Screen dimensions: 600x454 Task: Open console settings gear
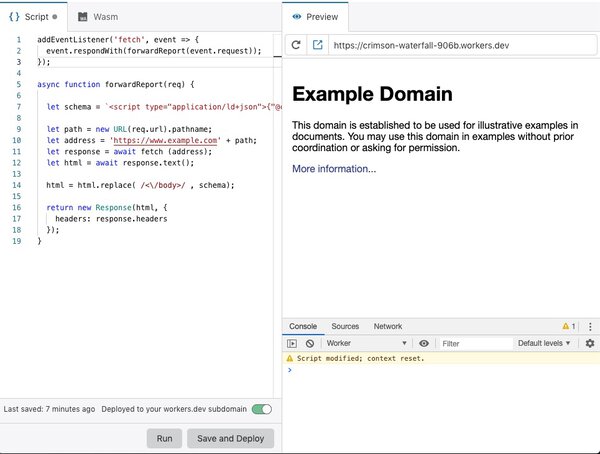click(590, 343)
